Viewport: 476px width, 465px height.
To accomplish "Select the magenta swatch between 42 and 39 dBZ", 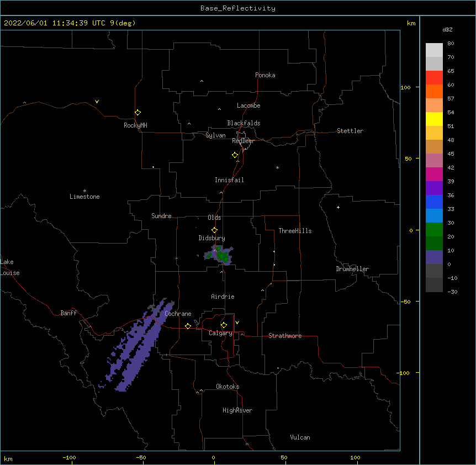I will (434, 174).
